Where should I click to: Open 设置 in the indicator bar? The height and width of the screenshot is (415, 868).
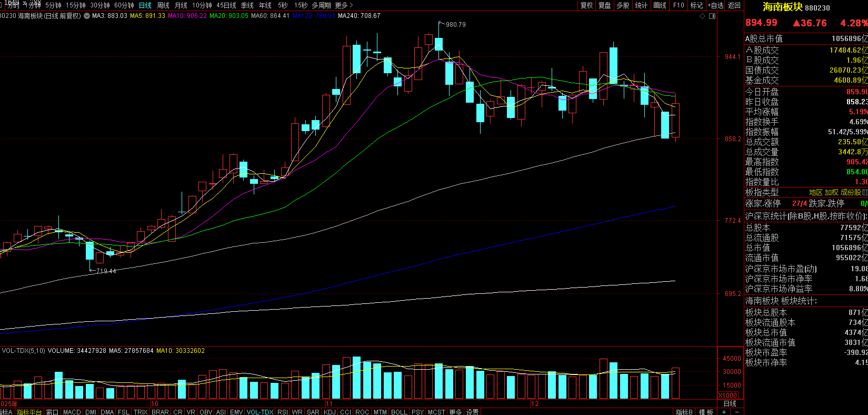tap(472, 412)
